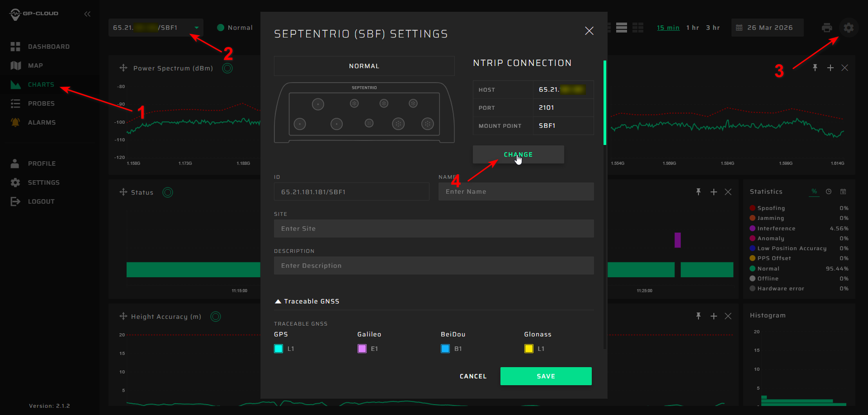The width and height of the screenshot is (868, 415).
Task: Click CANCEL in the settings dialog
Action: pos(473,376)
